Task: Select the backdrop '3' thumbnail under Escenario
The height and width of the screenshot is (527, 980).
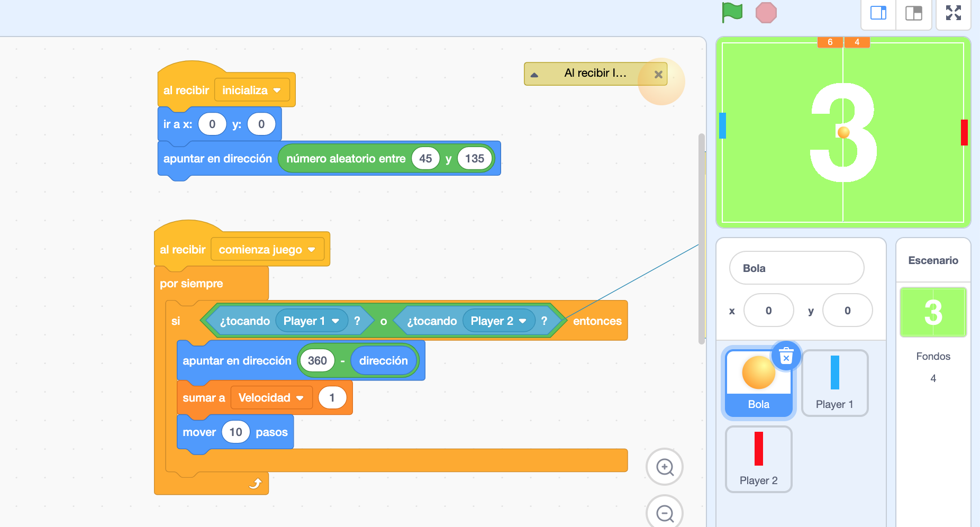Action: click(x=933, y=312)
